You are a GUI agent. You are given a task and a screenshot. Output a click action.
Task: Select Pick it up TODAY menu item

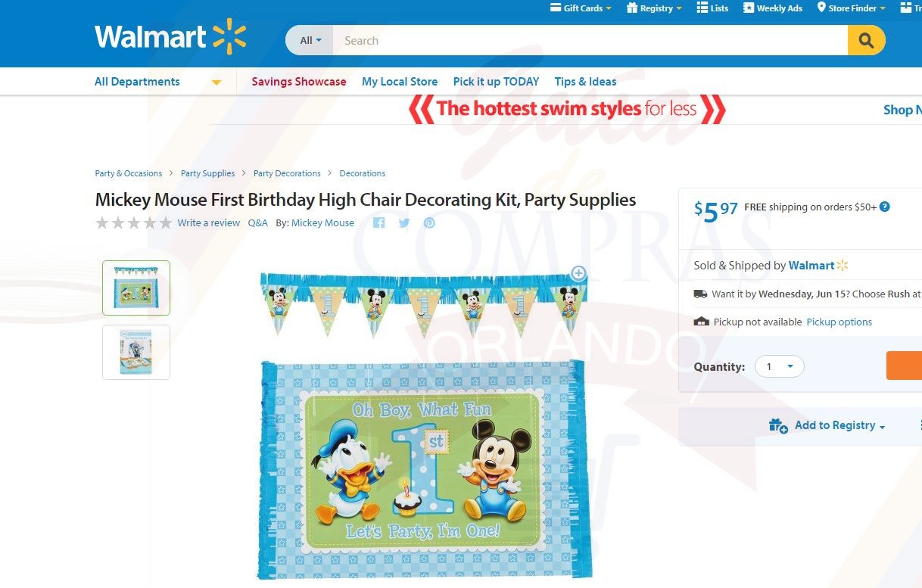496,82
